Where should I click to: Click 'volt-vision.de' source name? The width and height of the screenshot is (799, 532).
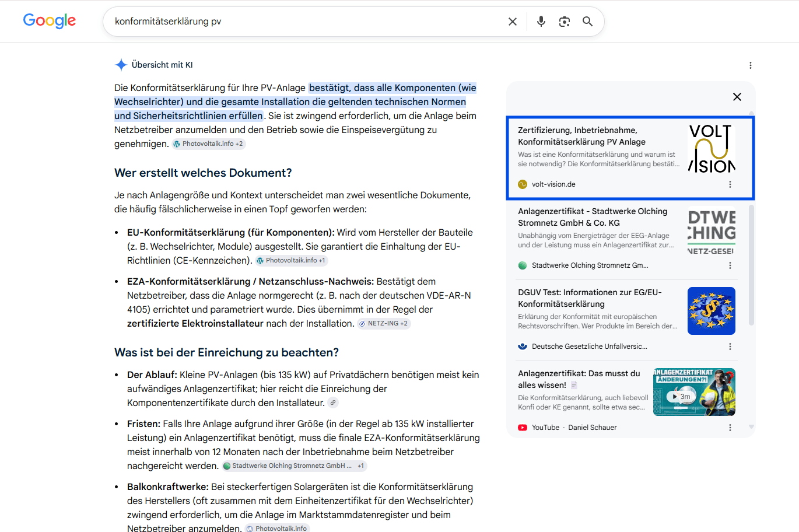point(553,184)
